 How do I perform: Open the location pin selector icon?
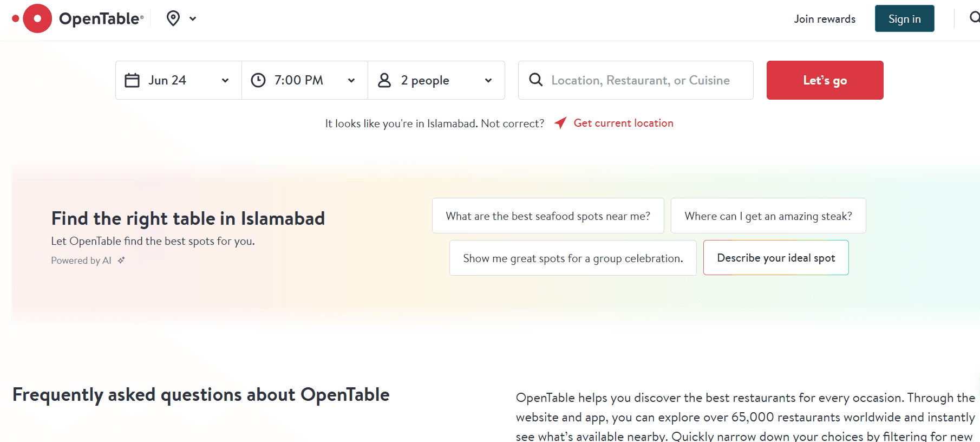click(x=173, y=18)
